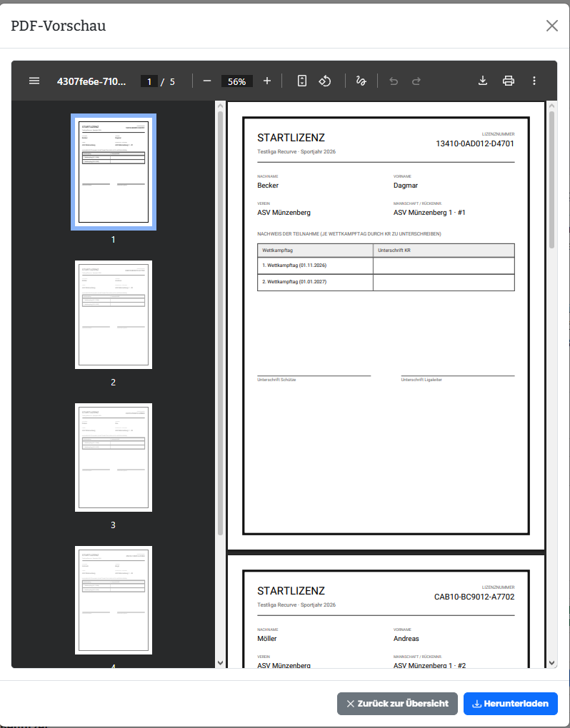Click the surname Becker
Viewport: 570px width, 728px height.
tap(268, 186)
